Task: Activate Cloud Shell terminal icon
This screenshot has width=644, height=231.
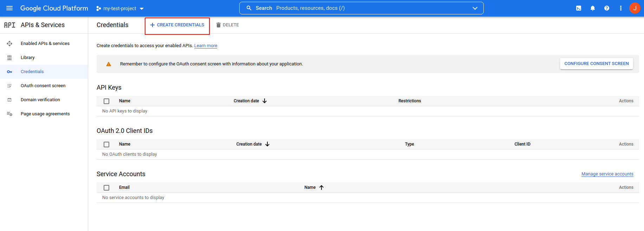Action: [x=579, y=8]
